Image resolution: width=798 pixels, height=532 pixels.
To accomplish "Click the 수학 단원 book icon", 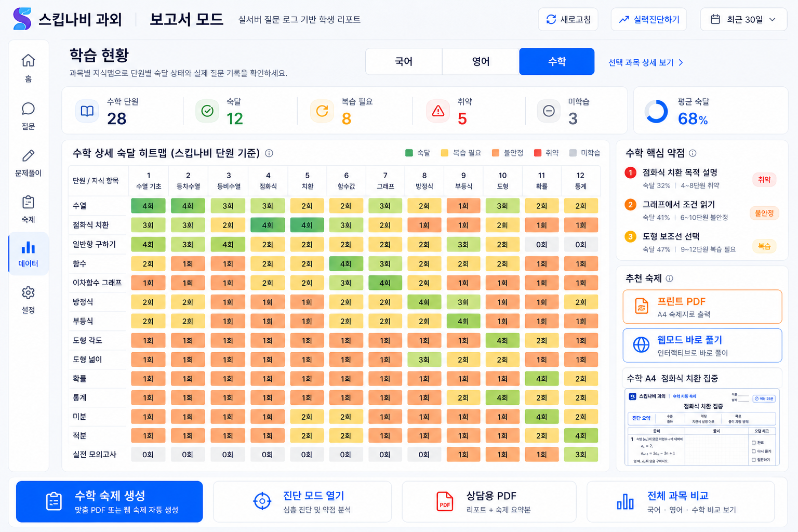I will [87, 111].
